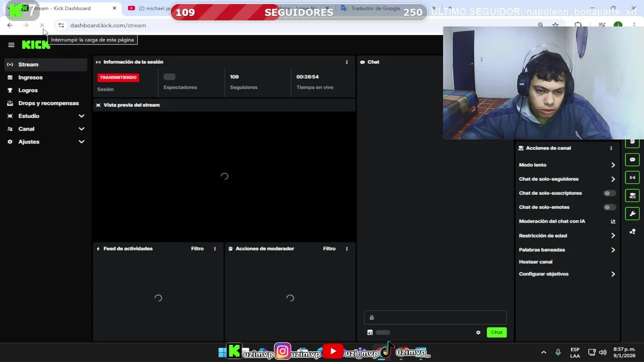
Task: Open Palabras baneadas options arrow
Action: tap(613, 250)
